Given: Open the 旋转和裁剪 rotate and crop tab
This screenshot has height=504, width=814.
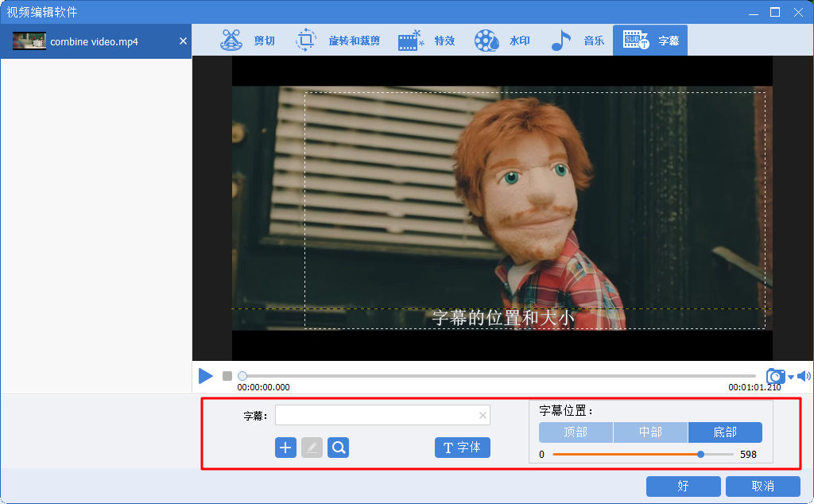Looking at the screenshot, I should coord(338,41).
